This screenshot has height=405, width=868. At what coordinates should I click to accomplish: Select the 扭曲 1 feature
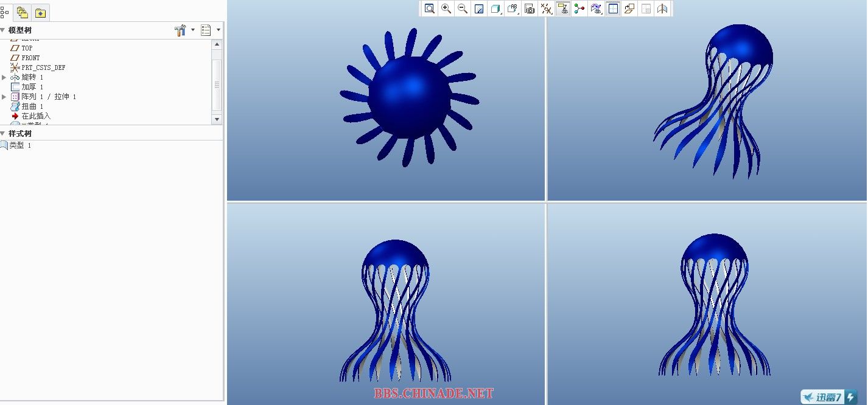tap(32, 106)
